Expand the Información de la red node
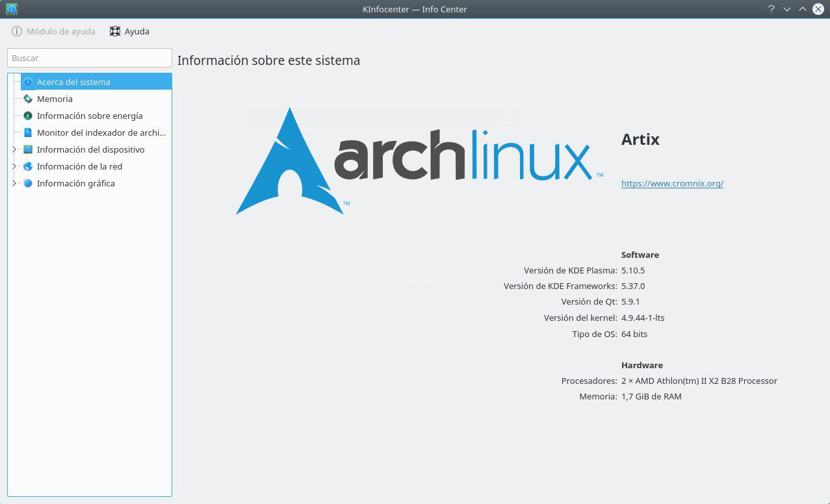This screenshot has height=504, width=830. 14,166
